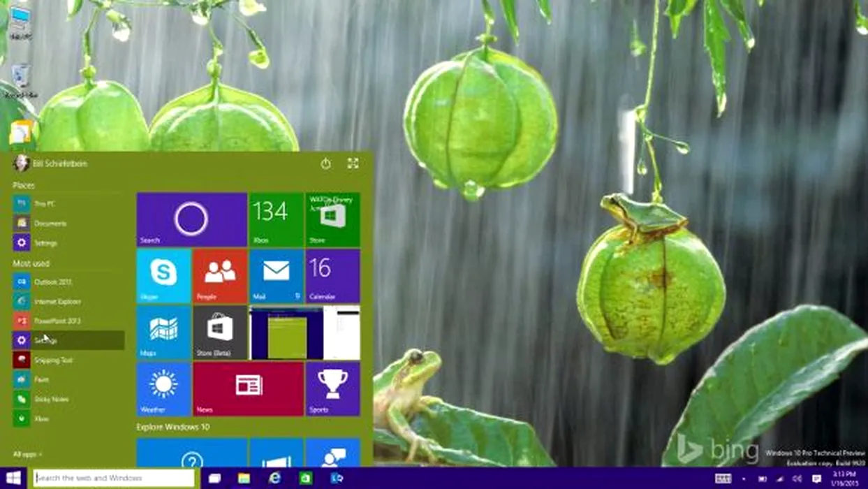Open Documents under Places

coord(50,223)
